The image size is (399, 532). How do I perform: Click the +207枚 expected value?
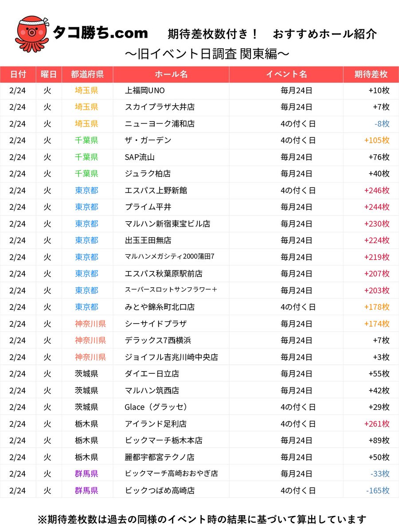[377, 274]
